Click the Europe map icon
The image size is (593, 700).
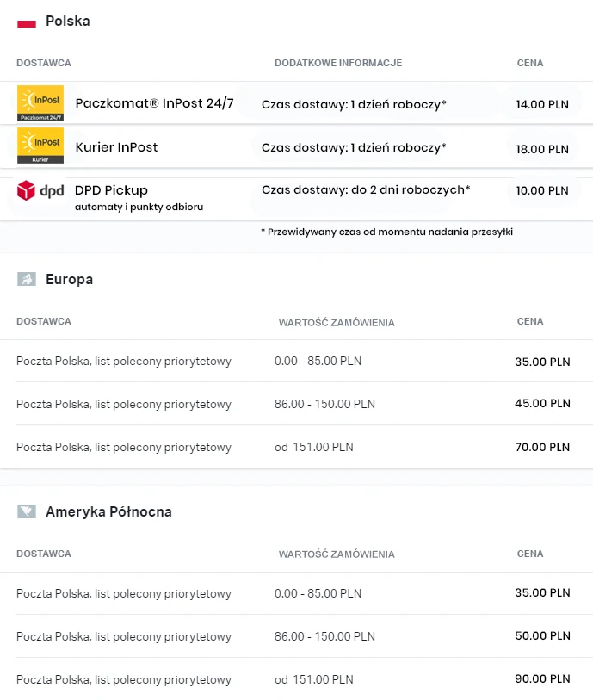[26, 279]
